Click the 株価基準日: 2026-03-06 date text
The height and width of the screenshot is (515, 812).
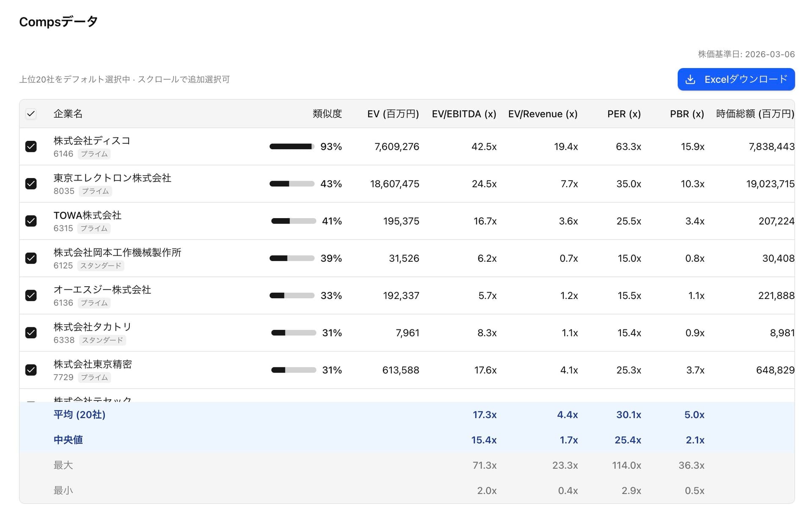(x=746, y=54)
